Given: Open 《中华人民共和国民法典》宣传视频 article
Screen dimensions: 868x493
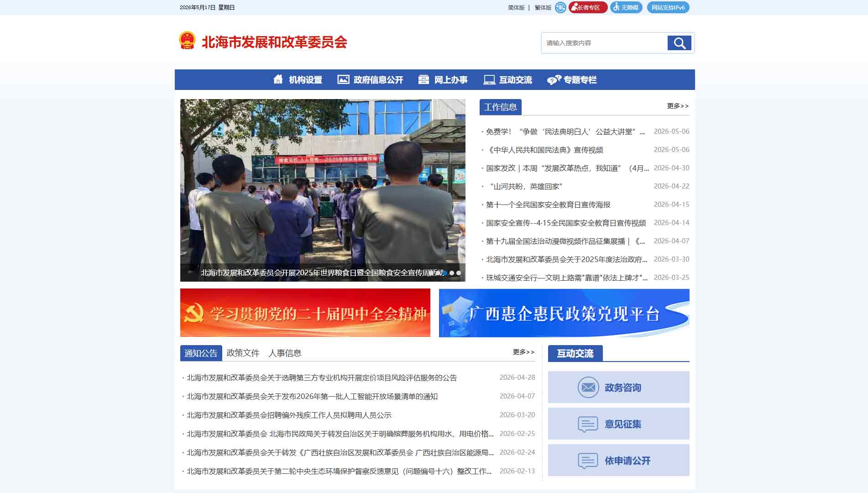Looking at the screenshot, I should pos(544,150).
